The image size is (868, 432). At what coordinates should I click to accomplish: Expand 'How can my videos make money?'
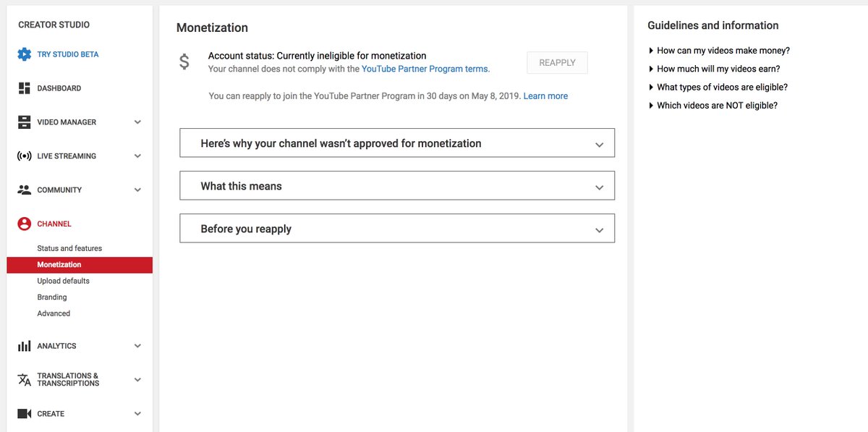[x=718, y=51]
